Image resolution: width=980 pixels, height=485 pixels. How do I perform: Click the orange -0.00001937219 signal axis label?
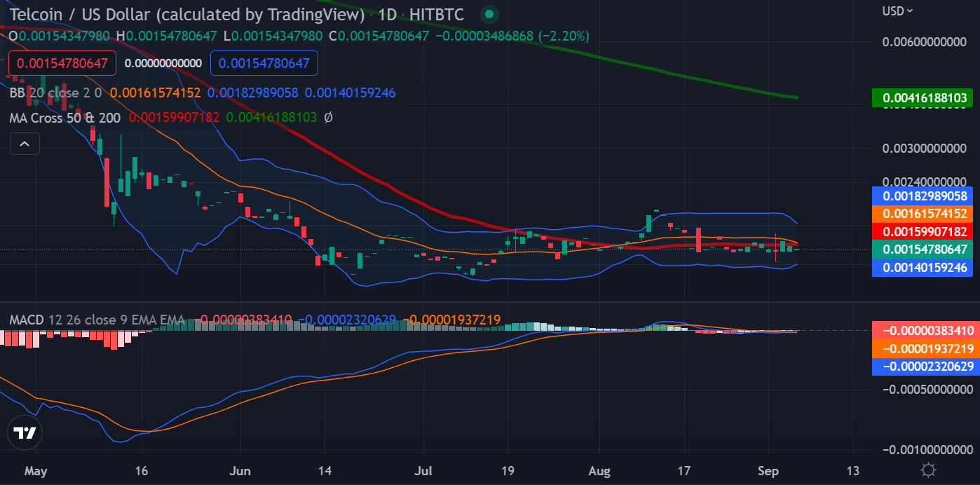click(x=925, y=348)
